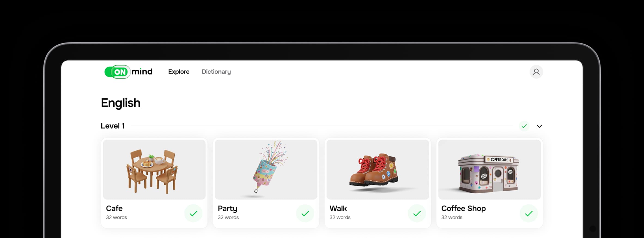
Task: Open the user profile icon
Action: pos(536,72)
